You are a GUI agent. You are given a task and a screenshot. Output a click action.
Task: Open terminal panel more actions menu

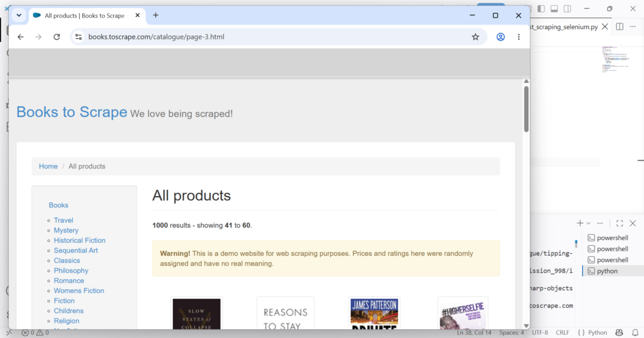[600, 224]
